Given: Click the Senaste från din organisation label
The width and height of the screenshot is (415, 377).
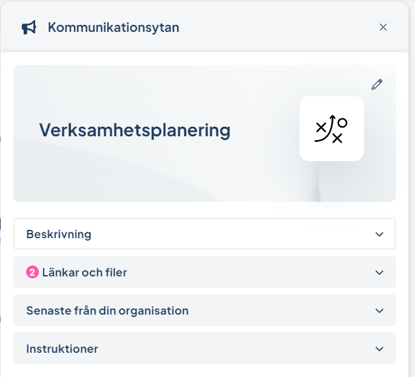Looking at the screenshot, I should (x=107, y=311).
